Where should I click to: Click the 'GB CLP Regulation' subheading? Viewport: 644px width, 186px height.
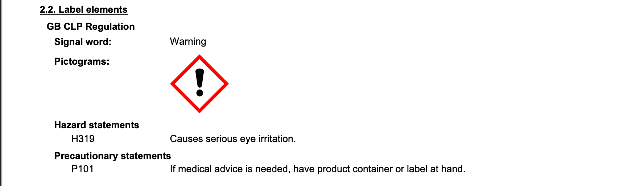coord(91,27)
